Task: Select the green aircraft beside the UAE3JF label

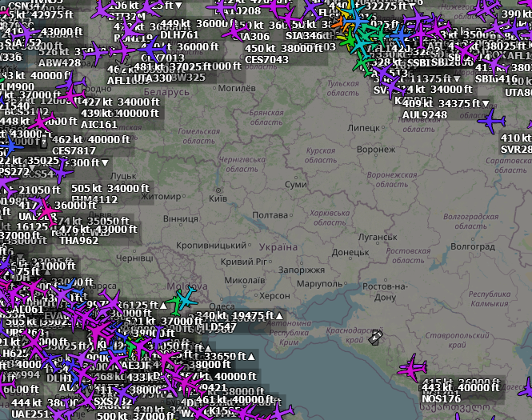Action: (132, 347)
